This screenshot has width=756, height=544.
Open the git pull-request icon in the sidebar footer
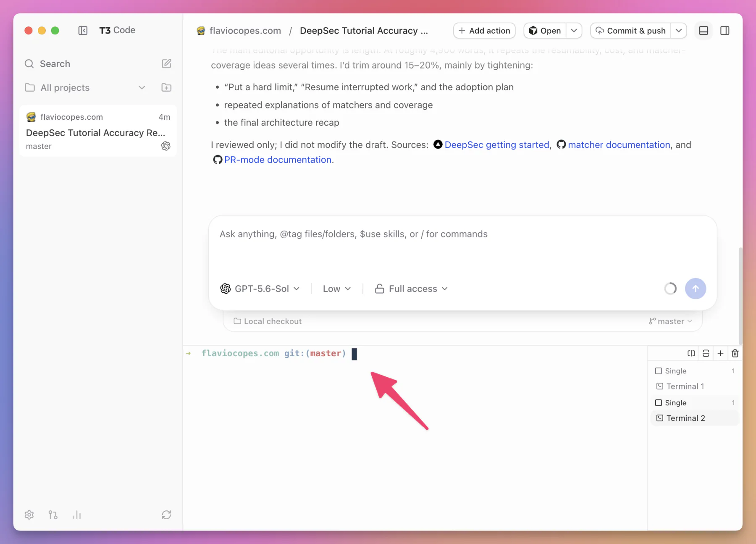point(53,515)
